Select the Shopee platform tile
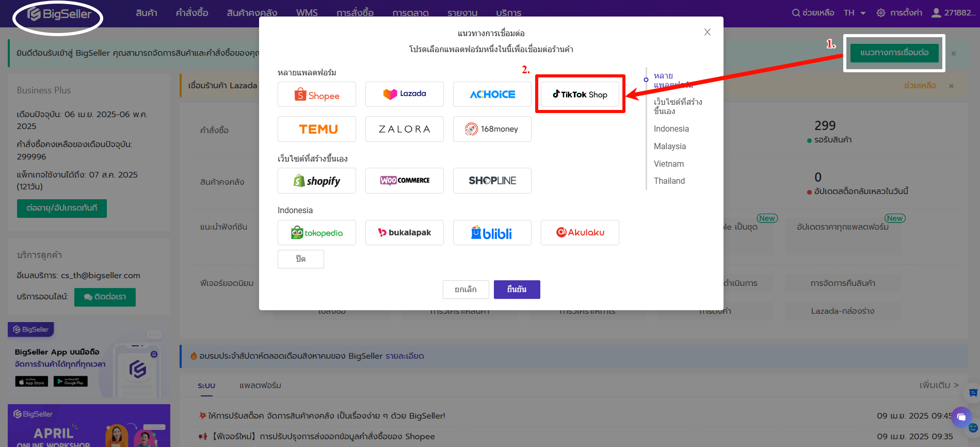This screenshot has width=980, height=447. 317,94
